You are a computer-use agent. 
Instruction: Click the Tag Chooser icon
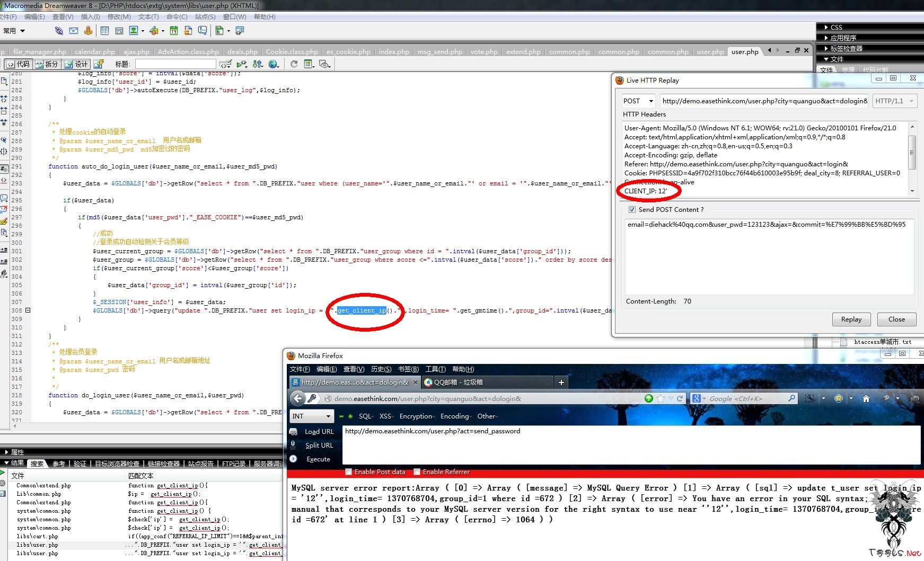[240, 31]
